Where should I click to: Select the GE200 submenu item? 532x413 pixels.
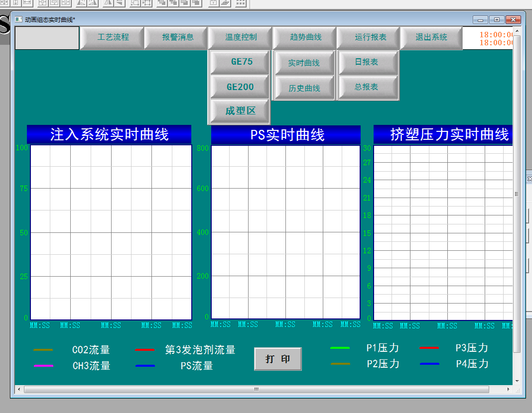pyautogui.click(x=240, y=87)
